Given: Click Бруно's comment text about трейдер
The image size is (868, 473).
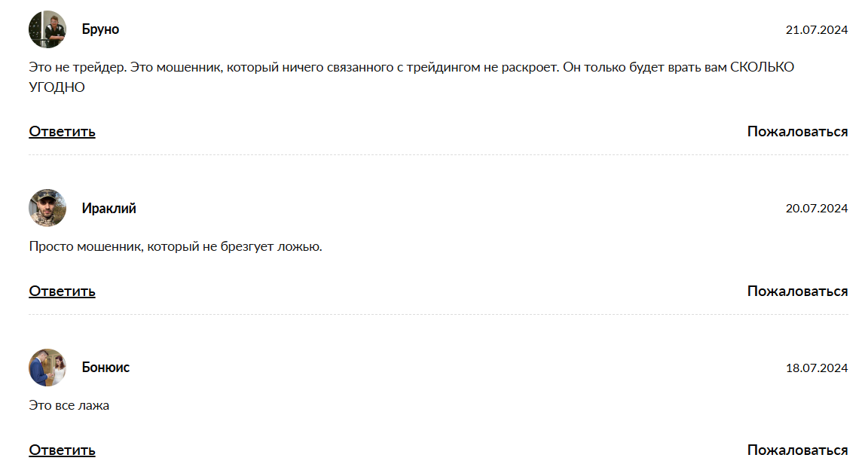Looking at the screenshot, I should [411, 77].
